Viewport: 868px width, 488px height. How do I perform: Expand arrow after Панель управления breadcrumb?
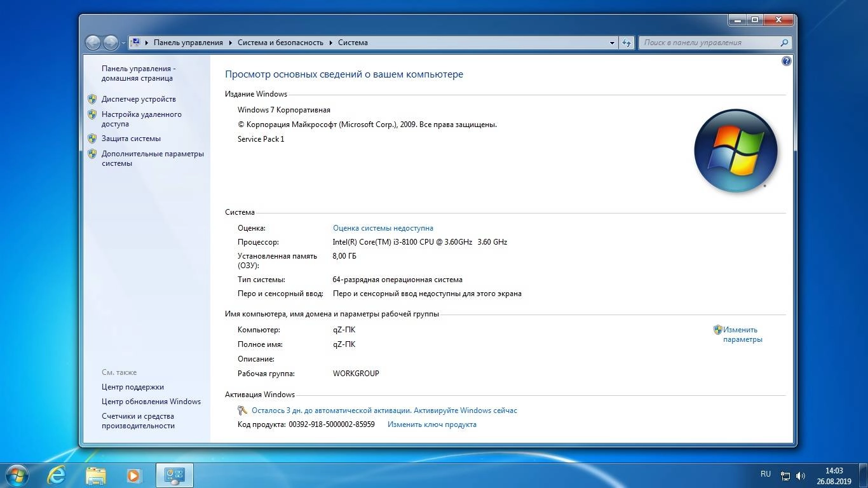tap(231, 43)
